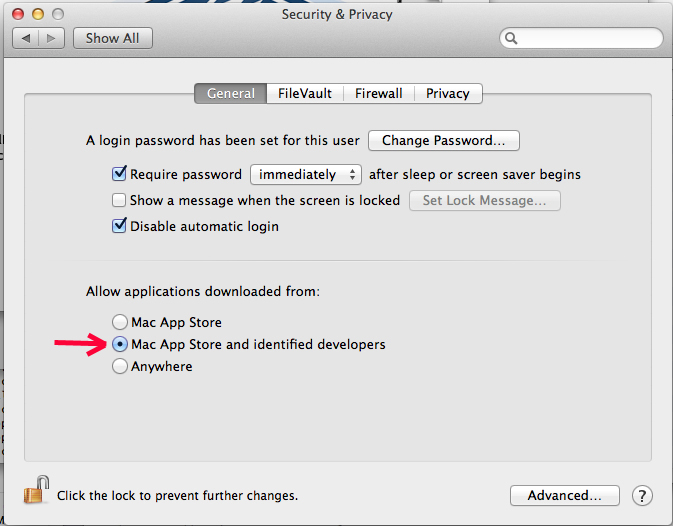The height and width of the screenshot is (526, 673).
Task: Click the magnifying glass search icon
Action: pyautogui.click(x=511, y=38)
